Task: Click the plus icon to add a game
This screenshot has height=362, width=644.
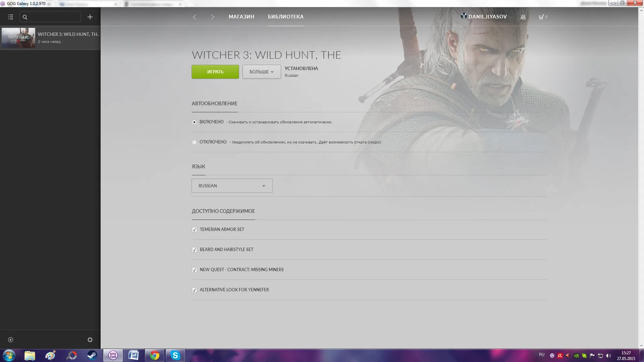Action: pos(90,17)
